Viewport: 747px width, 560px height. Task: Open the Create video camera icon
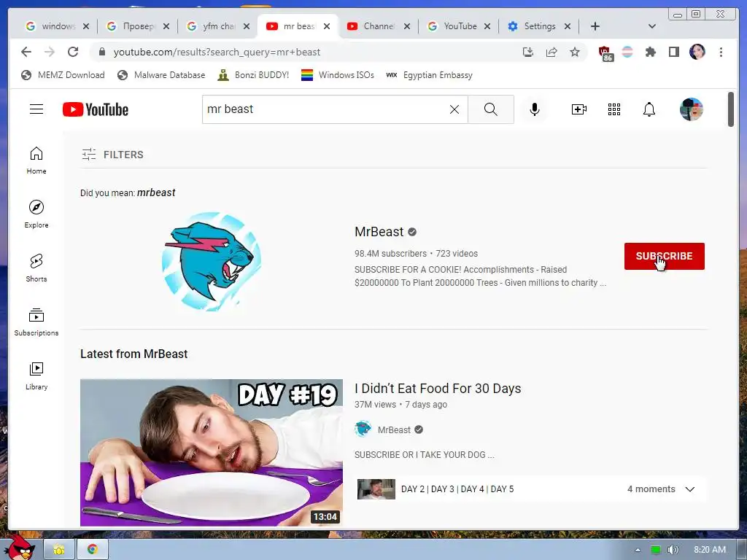578,109
